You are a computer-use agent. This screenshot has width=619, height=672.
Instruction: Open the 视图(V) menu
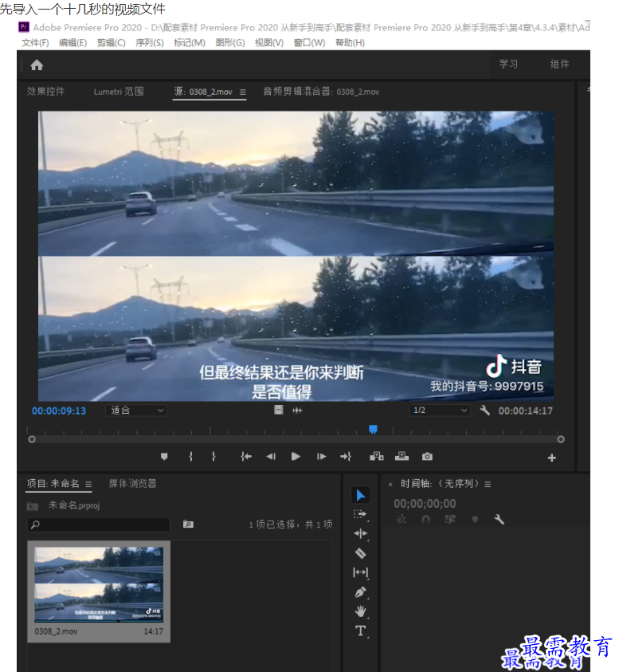tap(269, 43)
